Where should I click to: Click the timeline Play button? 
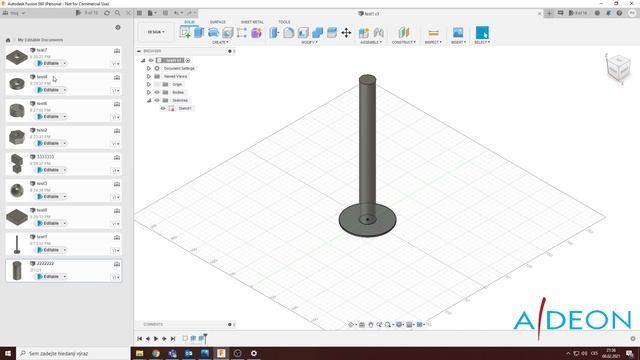156,338
